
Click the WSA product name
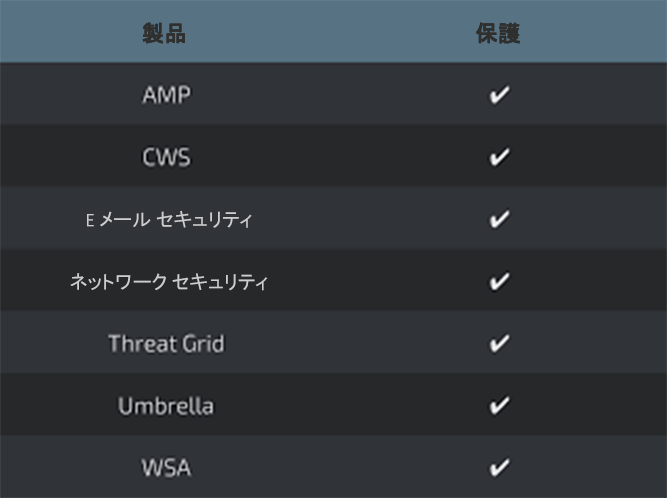[x=166, y=467]
